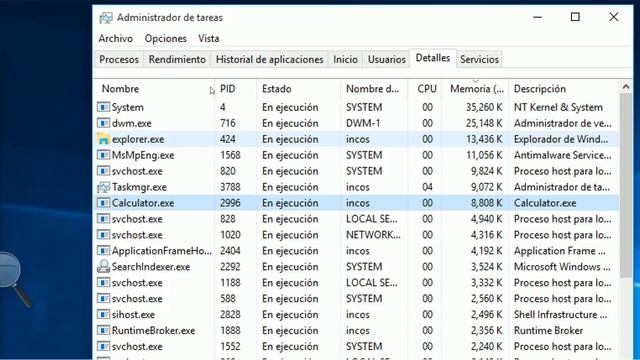Click the DWM-1 user name cell
Screen dimensions: 640x360
[x=363, y=123]
